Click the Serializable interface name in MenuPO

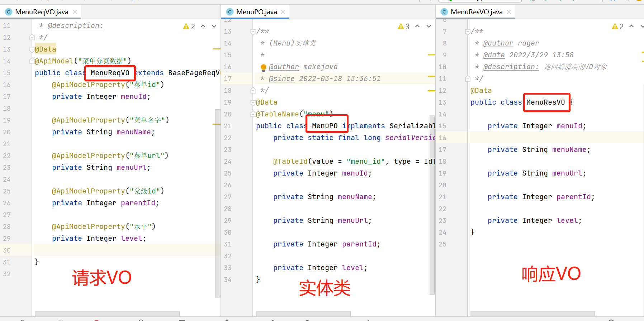coord(412,126)
